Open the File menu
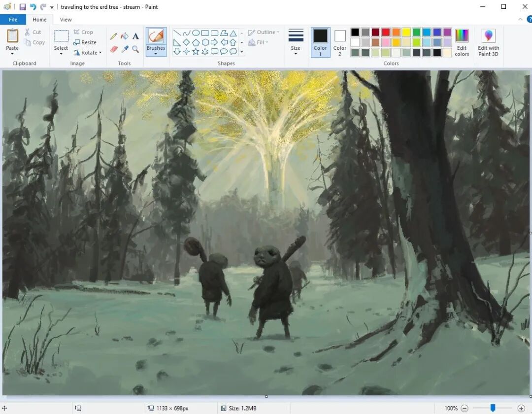532x414 pixels. click(13, 19)
